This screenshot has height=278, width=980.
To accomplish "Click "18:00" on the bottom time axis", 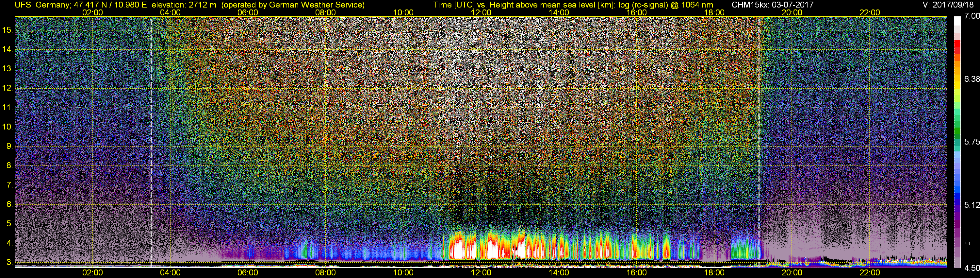I will 714,273.
